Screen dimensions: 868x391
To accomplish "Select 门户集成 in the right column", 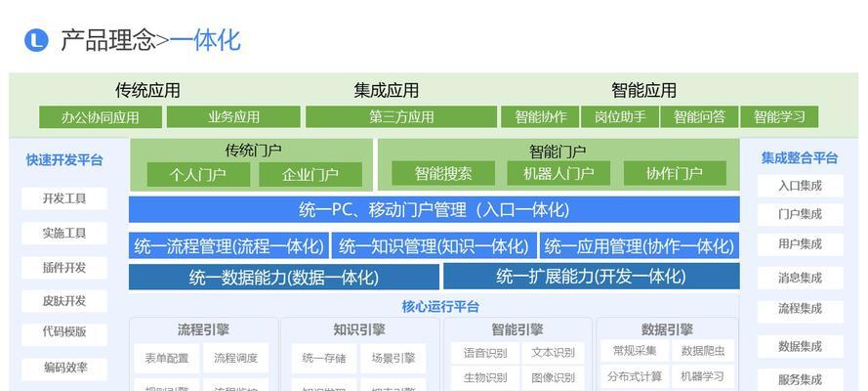I will click(801, 215).
